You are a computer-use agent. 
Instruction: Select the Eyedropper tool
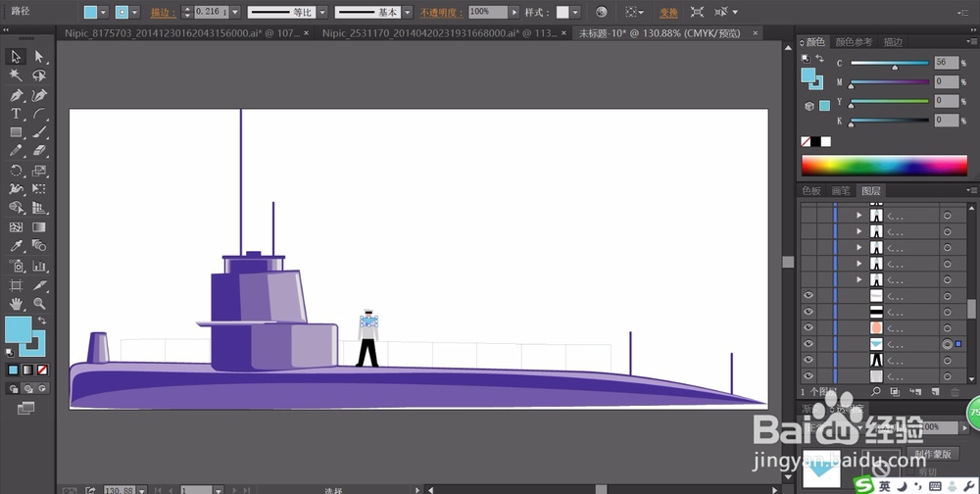tap(17, 247)
